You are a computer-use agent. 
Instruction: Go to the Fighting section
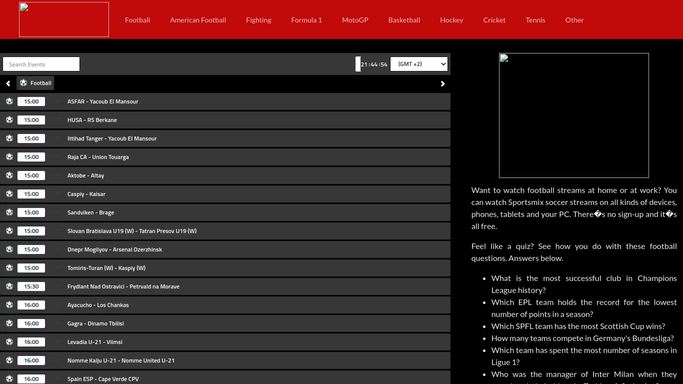click(258, 20)
